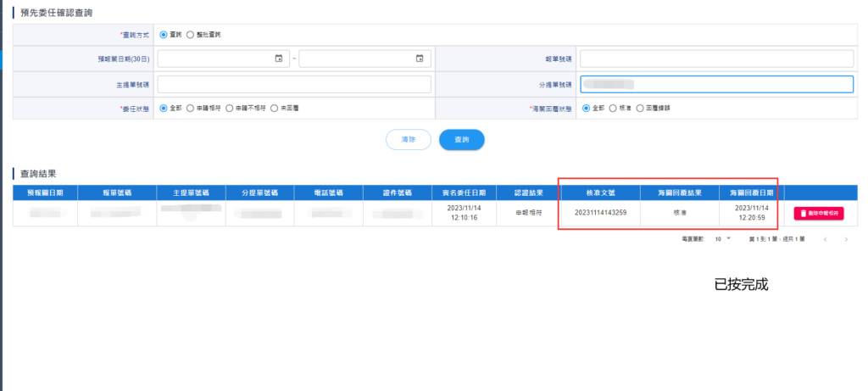Select the 整批查詢 query mode radio
868x391 pixels.
pos(190,35)
